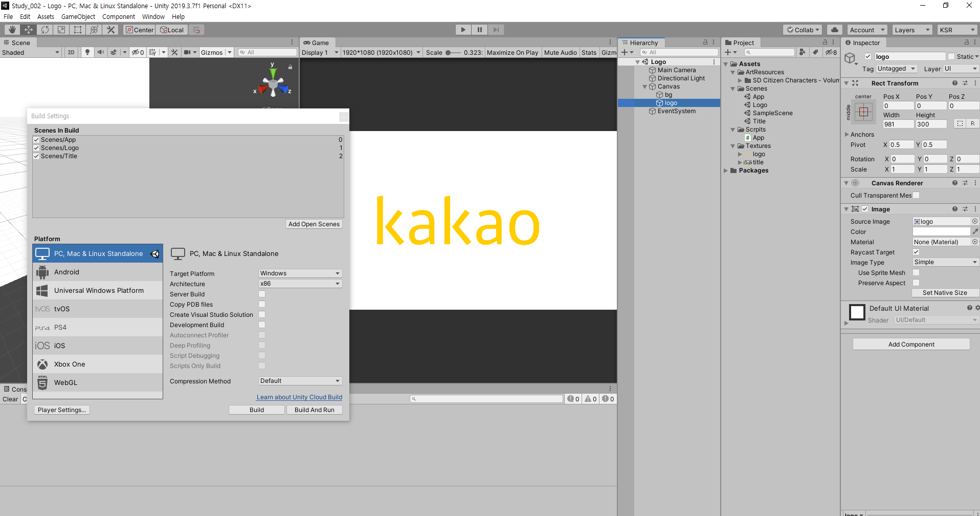Open the Component menu

tap(119, 16)
